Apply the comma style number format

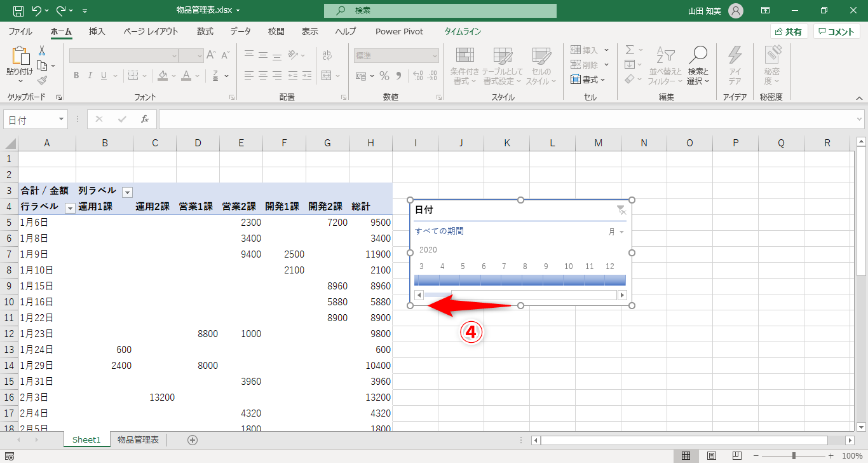tap(399, 76)
